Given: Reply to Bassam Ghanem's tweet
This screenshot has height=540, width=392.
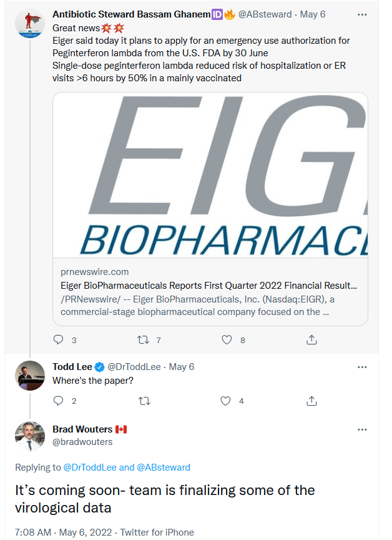Looking at the screenshot, I should pyautogui.click(x=59, y=340).
